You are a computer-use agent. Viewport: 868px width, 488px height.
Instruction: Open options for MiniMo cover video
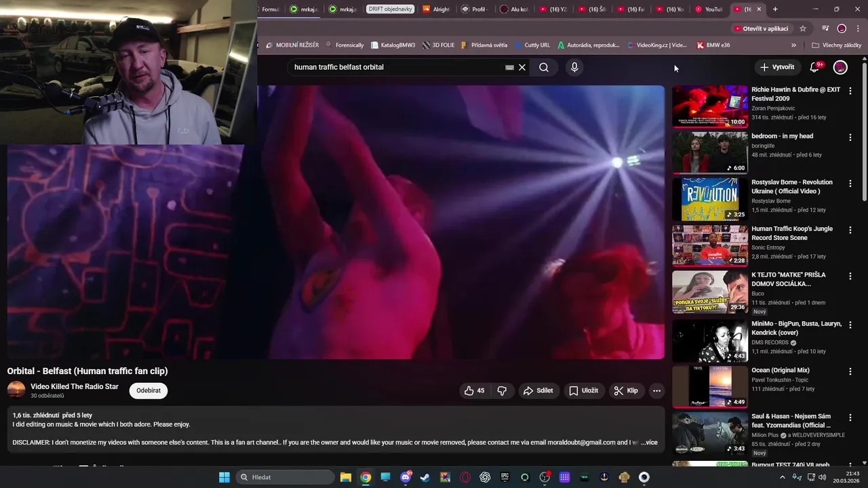coord(850,325)
